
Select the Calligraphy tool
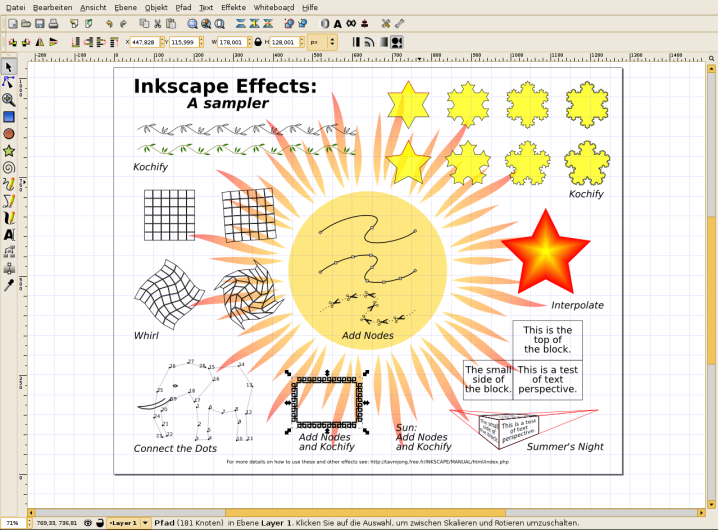pos(9,218)
